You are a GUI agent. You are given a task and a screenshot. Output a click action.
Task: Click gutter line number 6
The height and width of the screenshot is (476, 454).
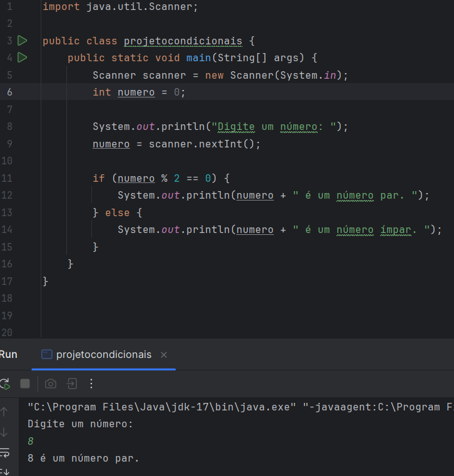click(x=9, y=92)
